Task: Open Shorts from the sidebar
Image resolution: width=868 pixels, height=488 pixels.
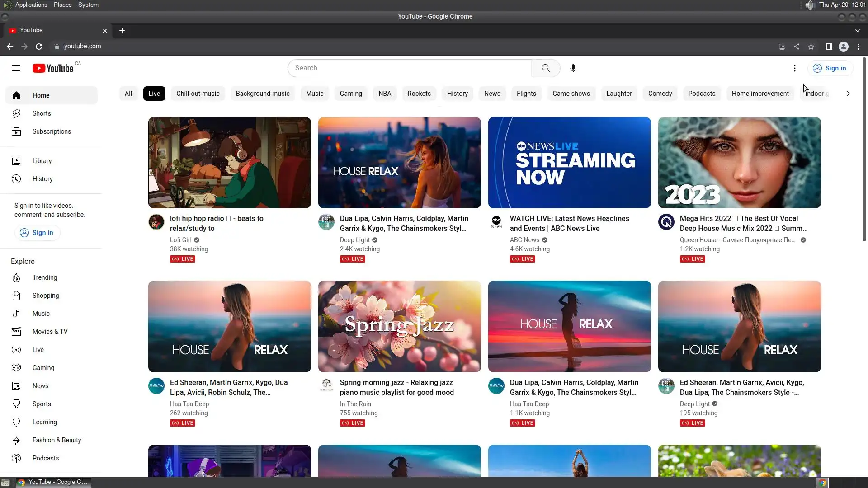Action: tap(42, 113)
